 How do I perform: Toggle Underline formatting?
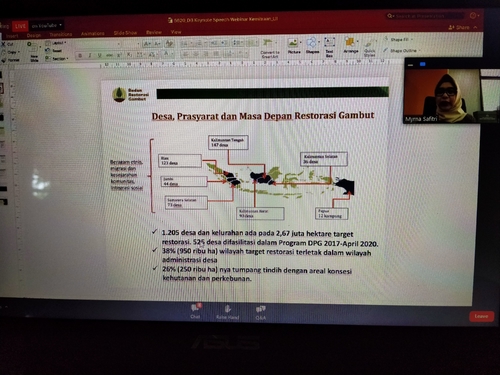99,55
